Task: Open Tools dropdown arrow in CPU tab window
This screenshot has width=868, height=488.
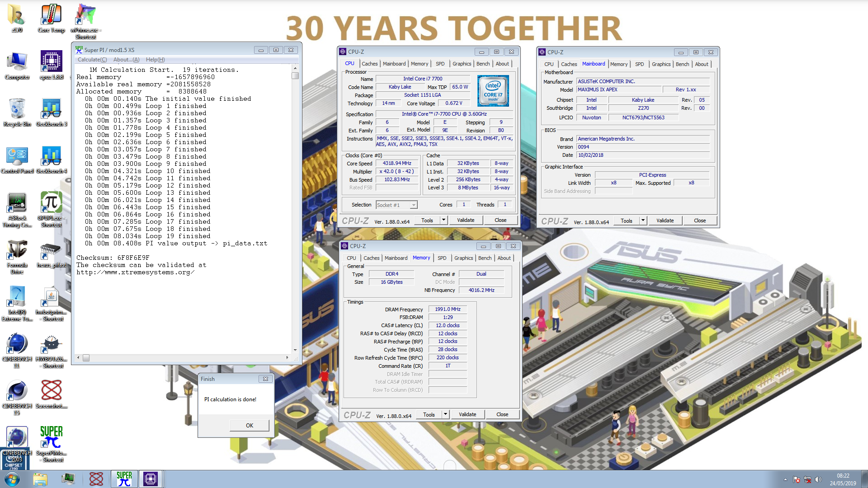Action: point(443,220)
